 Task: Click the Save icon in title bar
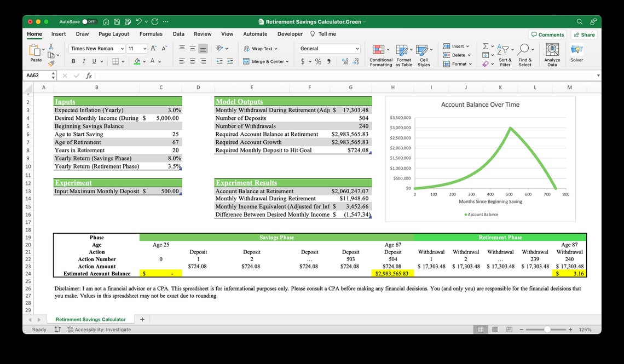click(117, 21)
